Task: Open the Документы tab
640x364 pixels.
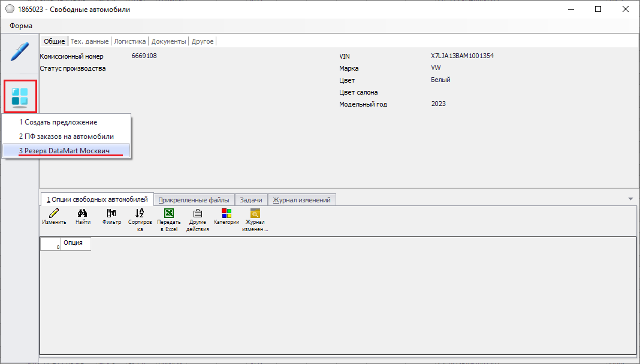Action: click(x=168, y=41)
